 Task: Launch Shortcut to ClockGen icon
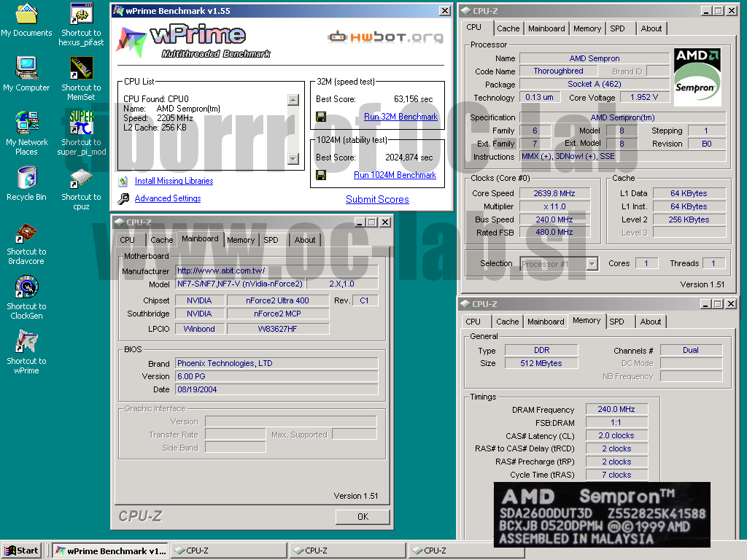26,297
